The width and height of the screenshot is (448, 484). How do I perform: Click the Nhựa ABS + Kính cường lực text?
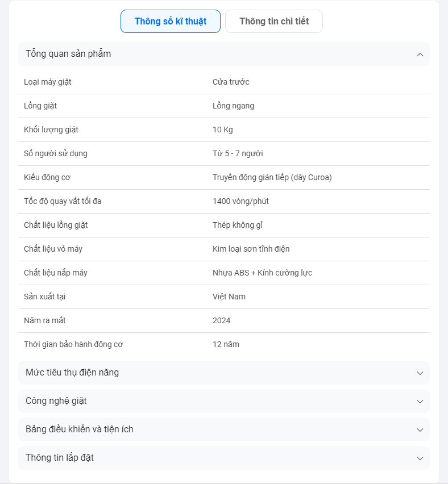262,273
